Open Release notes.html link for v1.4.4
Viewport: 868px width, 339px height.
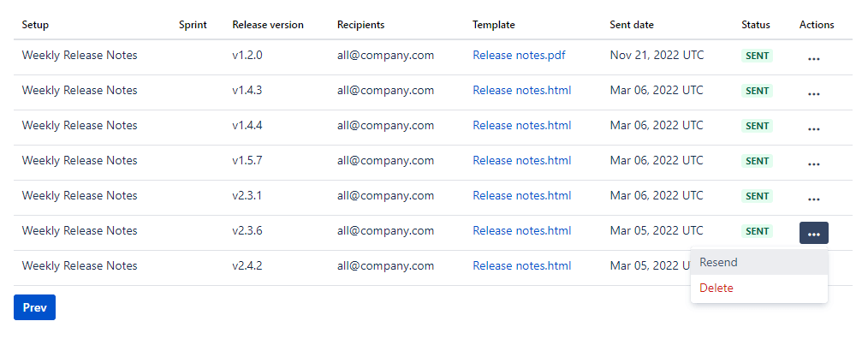521,125
